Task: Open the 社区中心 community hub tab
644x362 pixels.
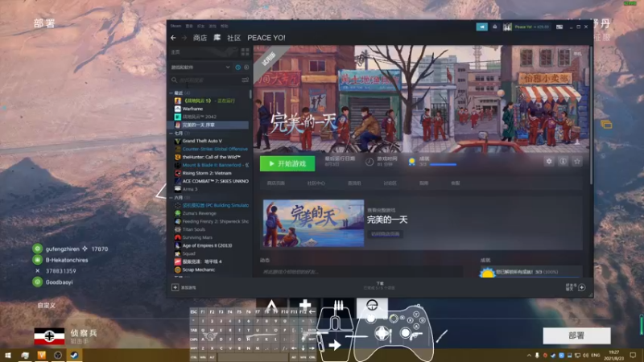Action: coord(316,183)
